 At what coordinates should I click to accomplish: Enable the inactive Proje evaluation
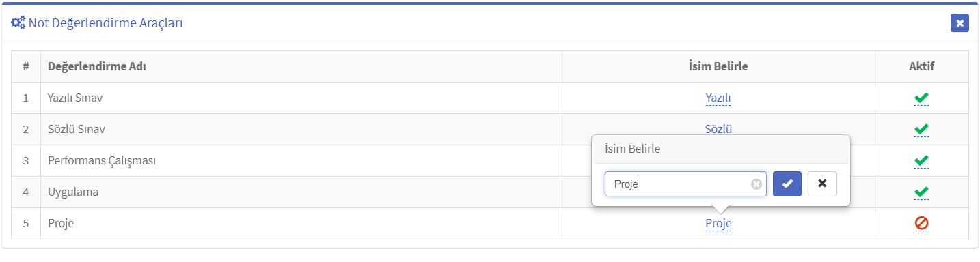pos(921,223)
